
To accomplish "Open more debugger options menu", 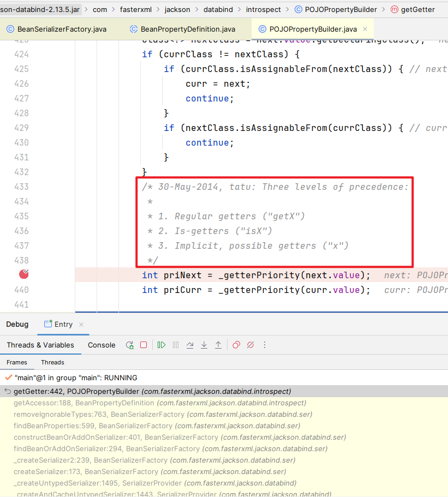I will tap(265, 345).
